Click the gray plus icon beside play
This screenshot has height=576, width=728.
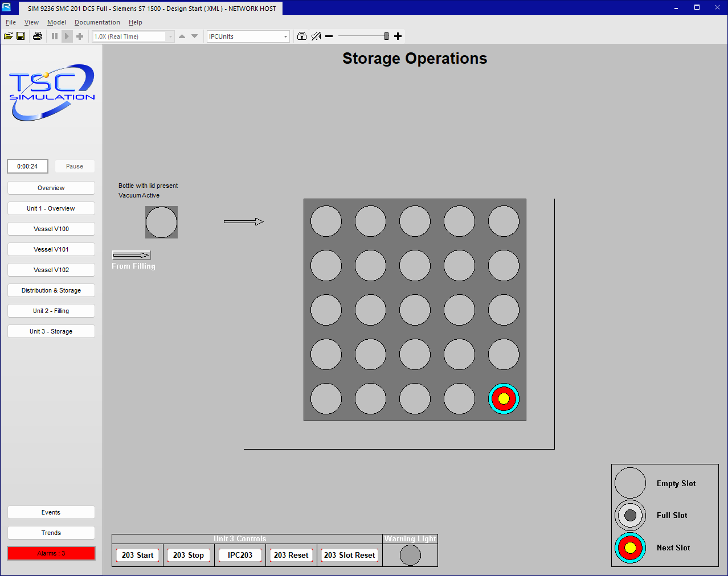tap(80, 36)
